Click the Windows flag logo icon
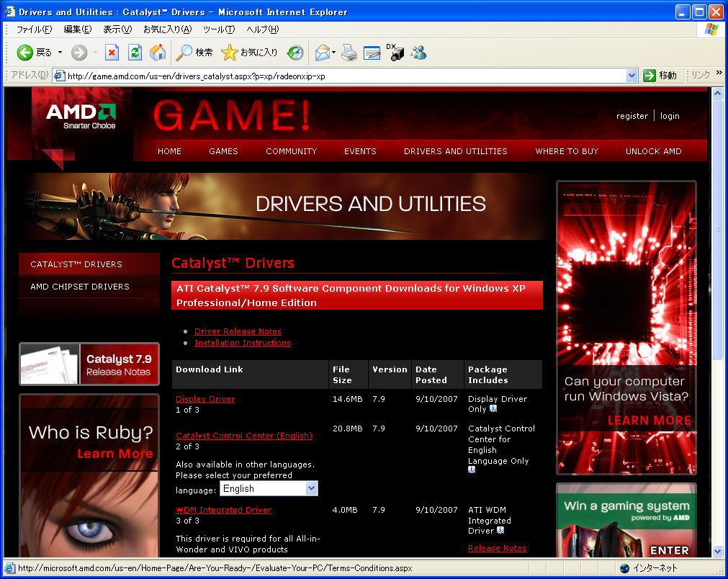Viewport: 728px width, 579px height. pos(711,30)
